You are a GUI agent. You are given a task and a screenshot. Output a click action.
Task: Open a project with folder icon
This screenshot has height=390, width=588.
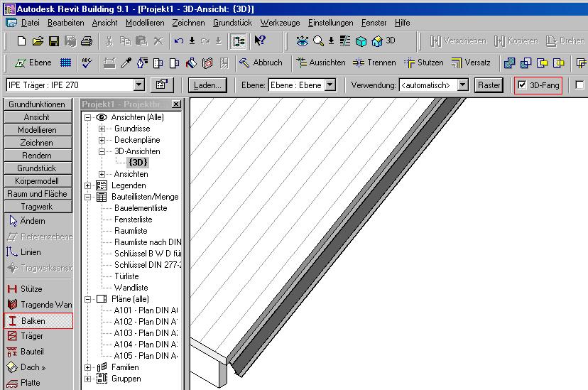tap(38, 41)
